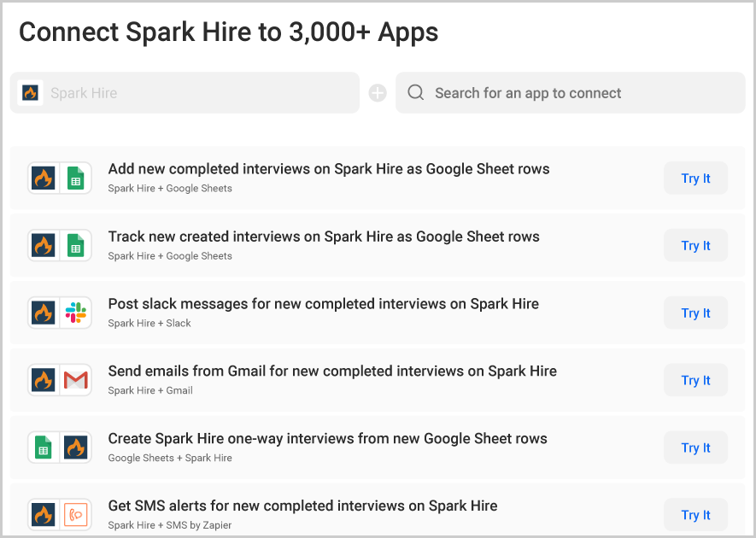Click the Gmail envelope icon
The image size is (756, 538).
(76, 380)
